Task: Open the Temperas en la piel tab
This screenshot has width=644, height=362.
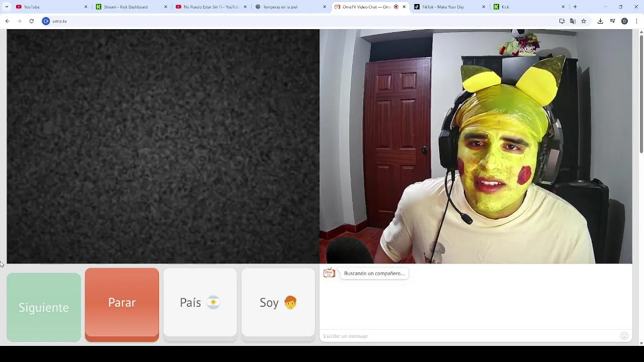Action: (290, 7)
